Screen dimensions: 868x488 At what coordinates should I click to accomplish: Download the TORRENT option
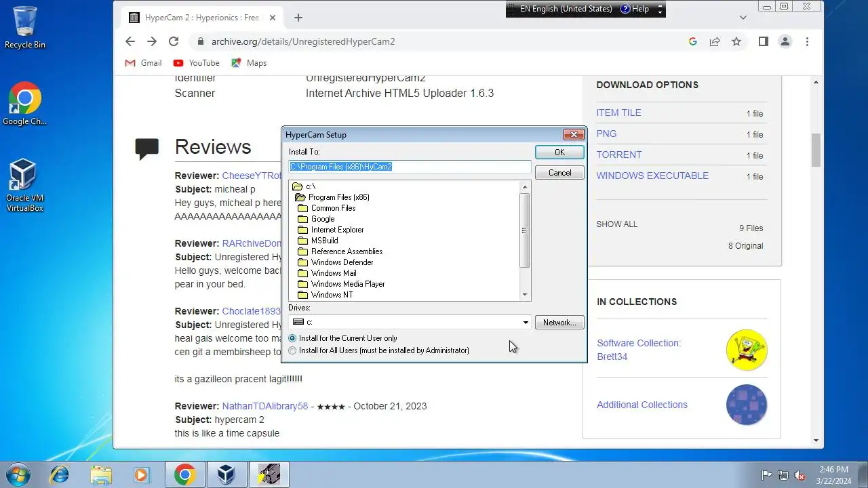click(x=618, y=155)
